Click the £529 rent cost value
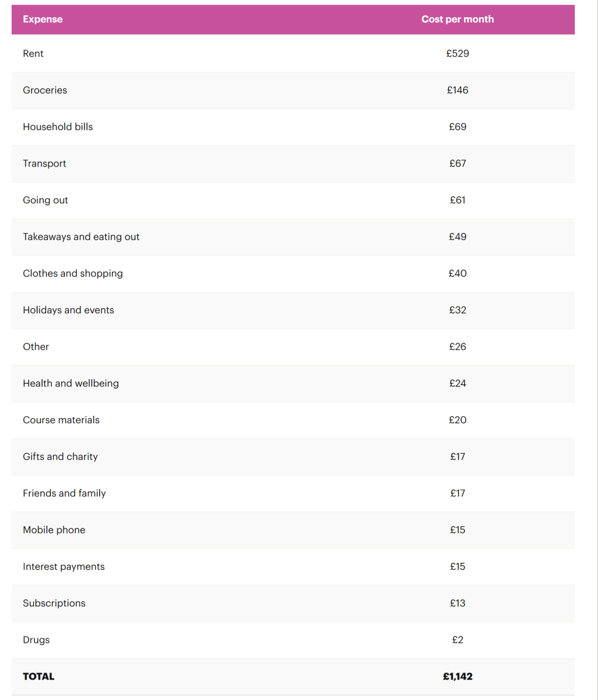Screen dimensions: 598x700 tap(457, 54)
